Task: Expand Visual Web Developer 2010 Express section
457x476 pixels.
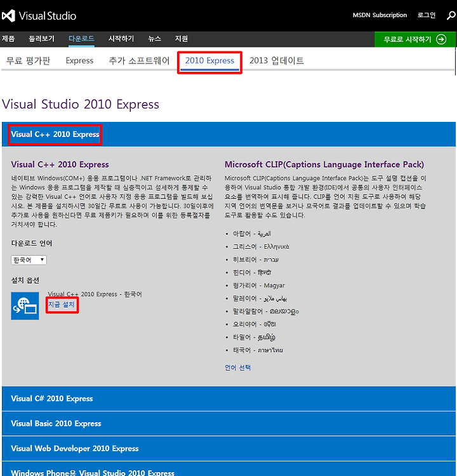Action: tap(228, 448)
